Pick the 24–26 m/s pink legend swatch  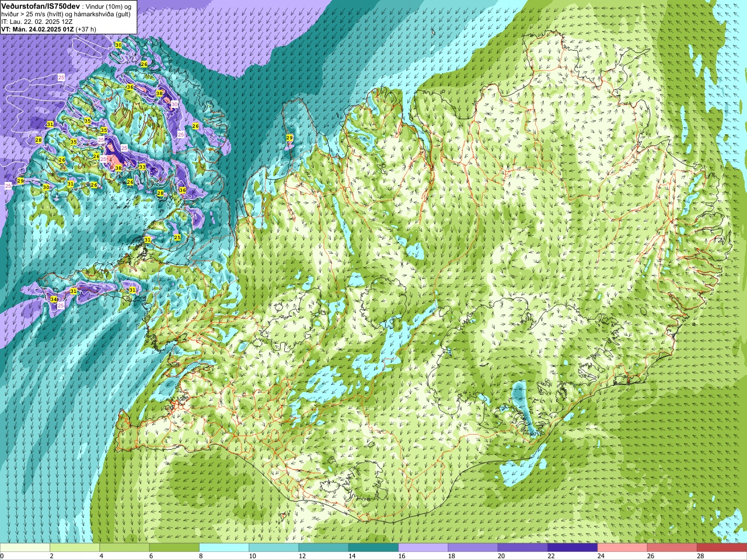click(x=622, y=548)
